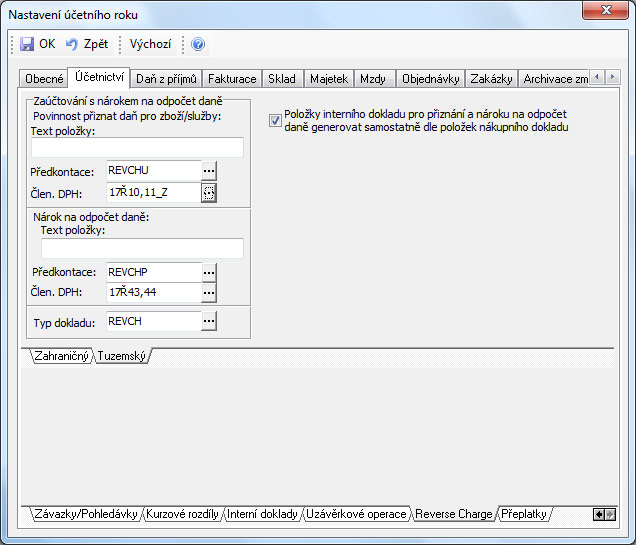Open lookup button beside 17Ř43,44 field
The image size is (636, 545).
point(209,292)
